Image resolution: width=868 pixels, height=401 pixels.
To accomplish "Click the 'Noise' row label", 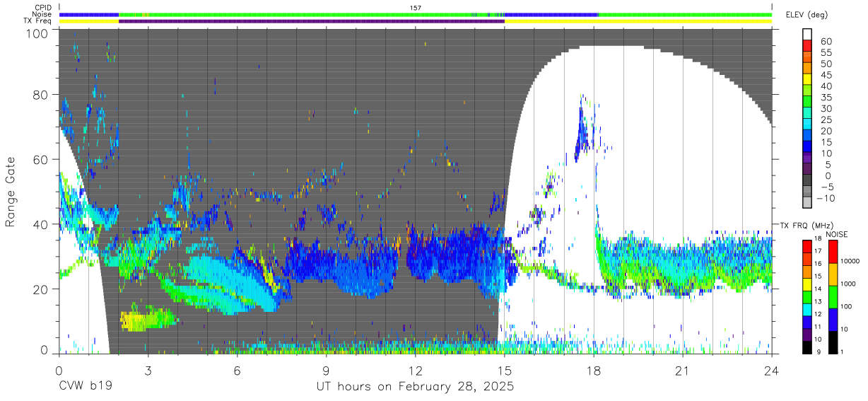I will coord(41,14).
